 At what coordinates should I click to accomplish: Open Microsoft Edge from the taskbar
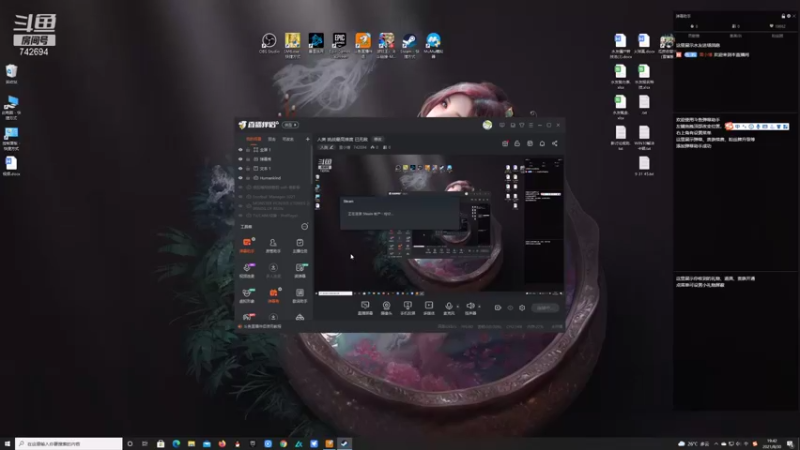click(x=176, y=444)
